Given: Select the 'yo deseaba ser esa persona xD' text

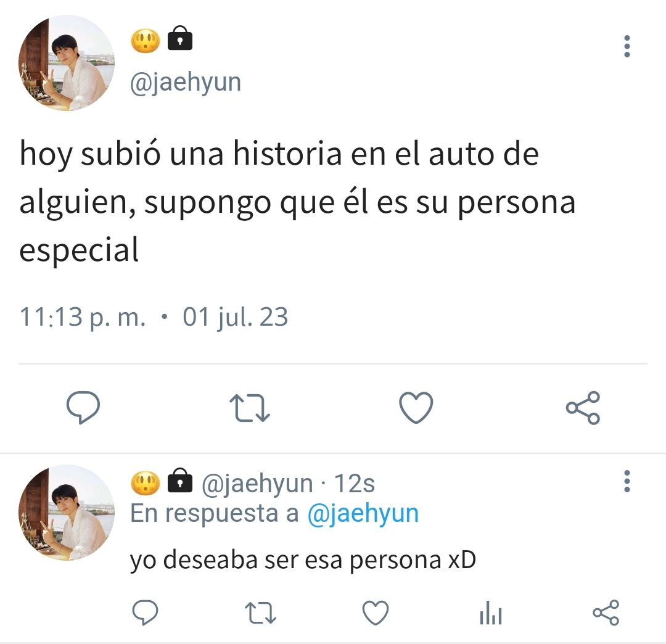Looking at the screenshot, I should (x=303, y=560).
